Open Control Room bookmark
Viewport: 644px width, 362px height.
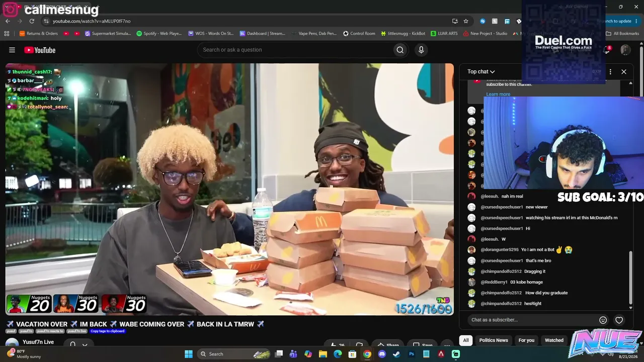[359, 34]
